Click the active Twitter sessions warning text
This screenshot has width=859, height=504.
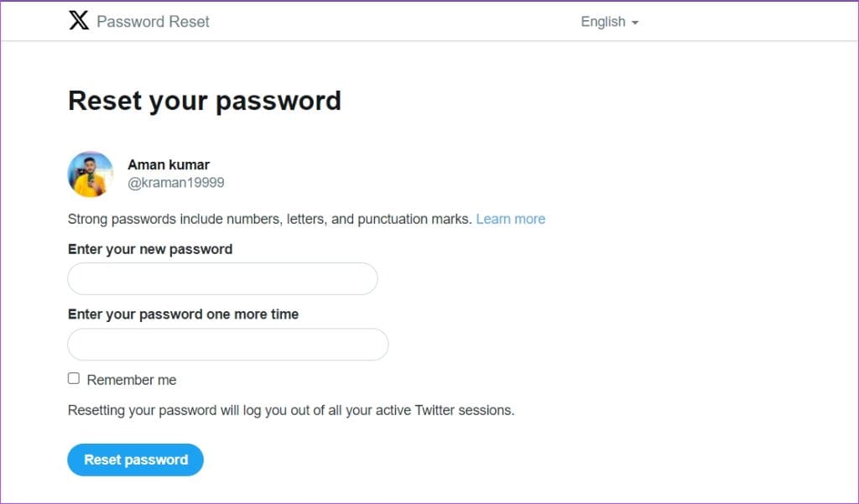tap(291, 410)
